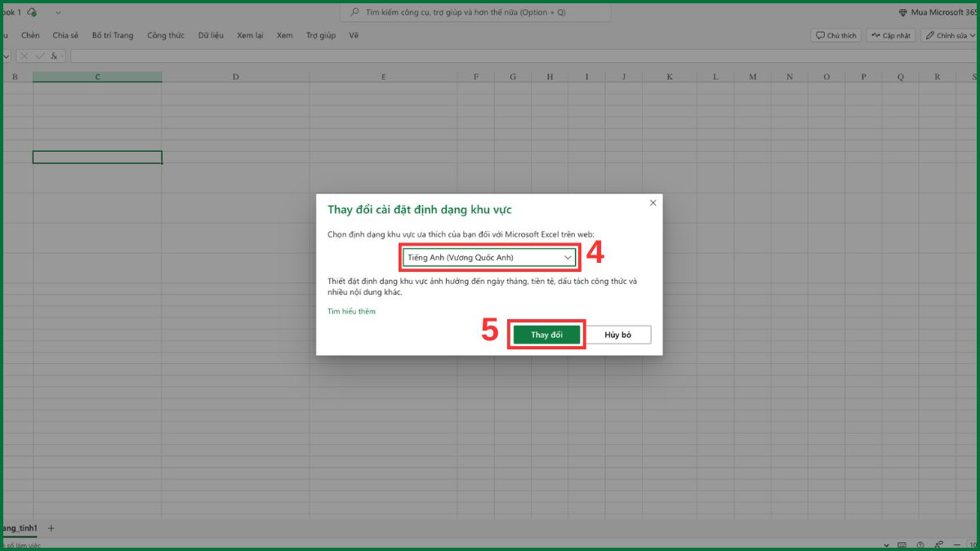Switch to the Công thức ribbon tab
The height and width of the screenshot is (551, 980).
point(166,35)
